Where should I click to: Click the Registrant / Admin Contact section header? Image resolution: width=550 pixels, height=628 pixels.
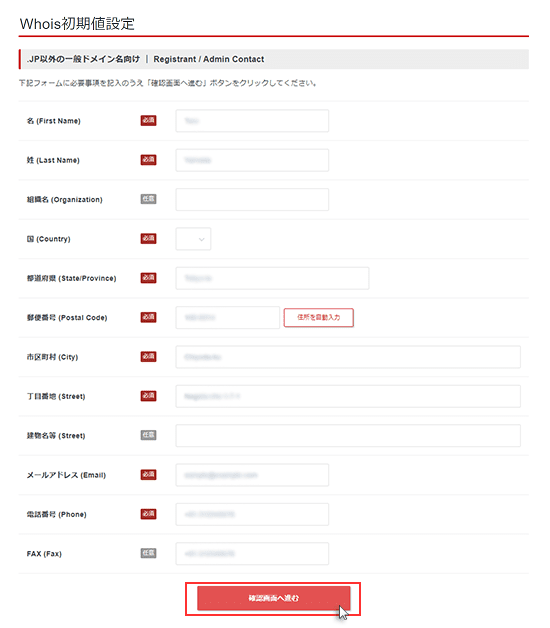(274, 59)
